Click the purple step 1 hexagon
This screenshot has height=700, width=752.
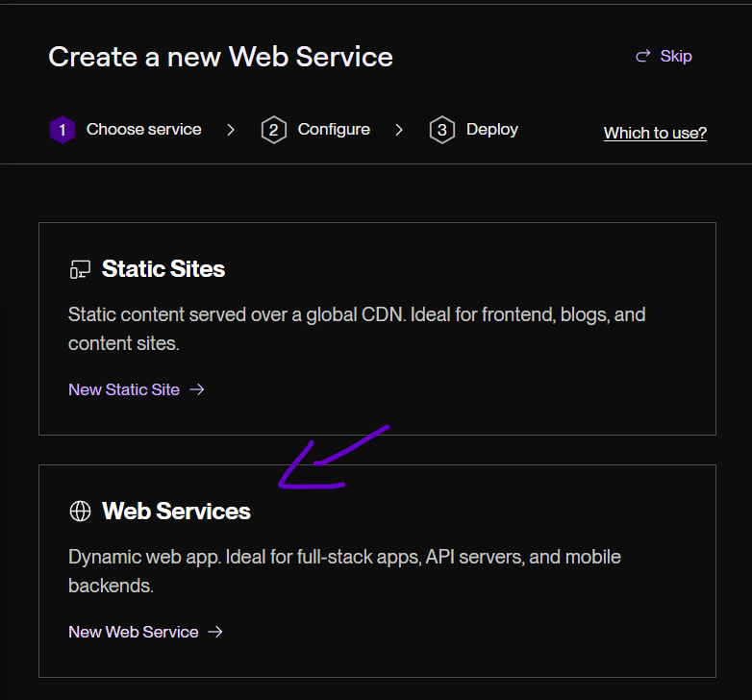[x=62, y=130]
